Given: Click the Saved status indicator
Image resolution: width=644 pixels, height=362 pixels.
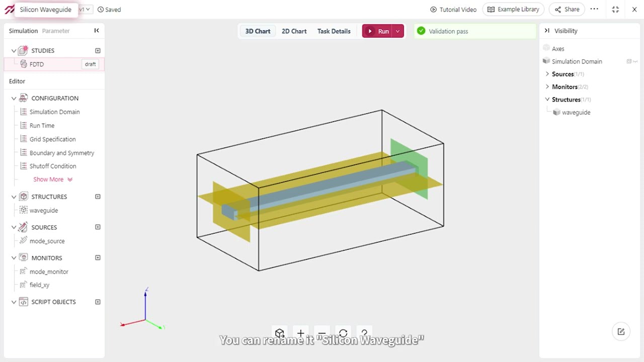Looking at the screenshot, I should [109, 10].
